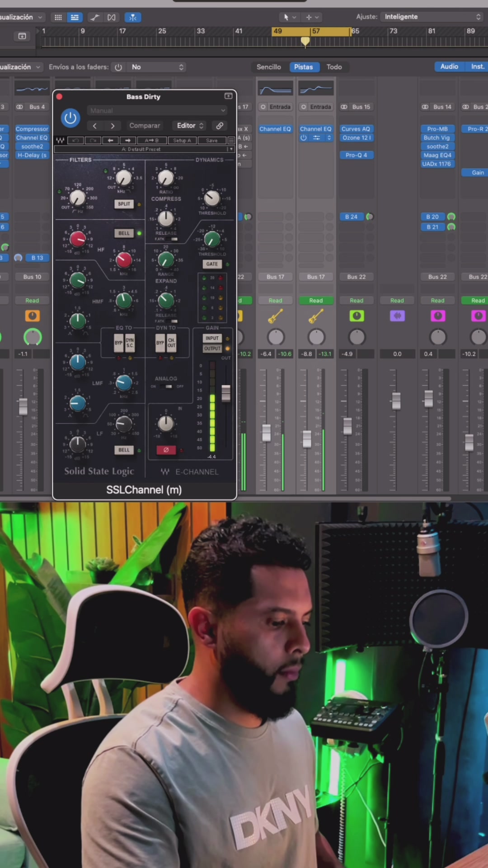Open the Visualización menu in mixer bar
Viewport: 488px width, 868px height.
point(21,67)
